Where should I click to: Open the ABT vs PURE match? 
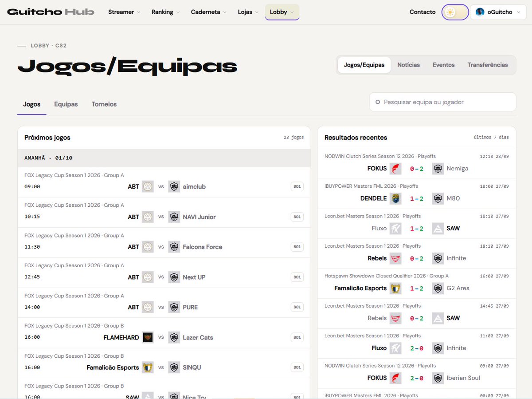click(x=164, y=303)
